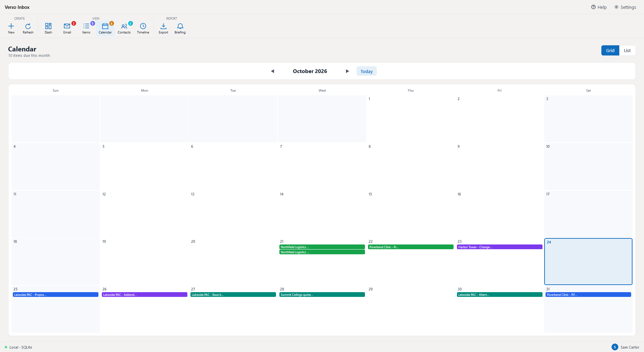
Task: Click the Local · SQLite status indicator
Action: point(19,347)
